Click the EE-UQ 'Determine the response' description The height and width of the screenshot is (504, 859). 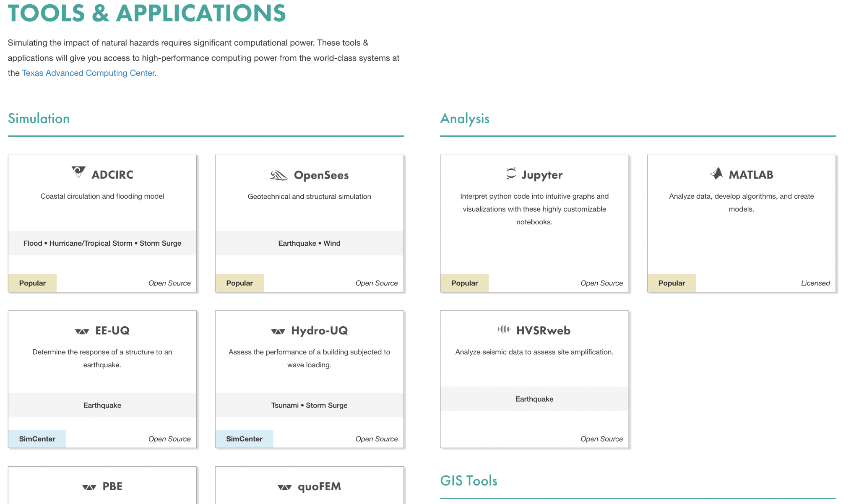click(x=102, y=359)
